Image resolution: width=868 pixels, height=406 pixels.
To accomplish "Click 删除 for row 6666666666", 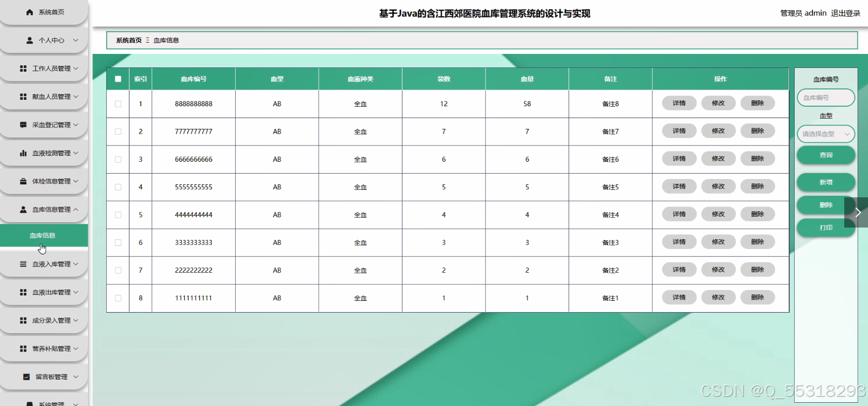I will 757,159.
